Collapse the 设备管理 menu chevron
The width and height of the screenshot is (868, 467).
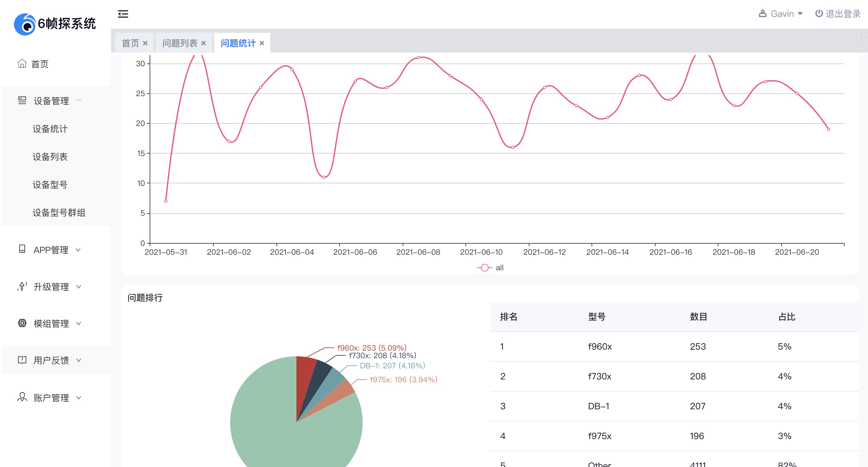point(79,100)
